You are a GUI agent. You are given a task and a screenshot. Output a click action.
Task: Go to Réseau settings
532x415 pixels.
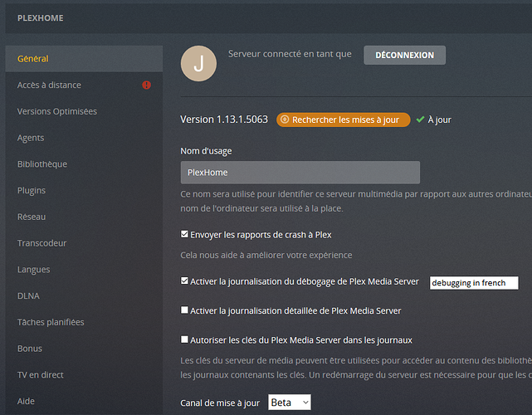point(84,217)
